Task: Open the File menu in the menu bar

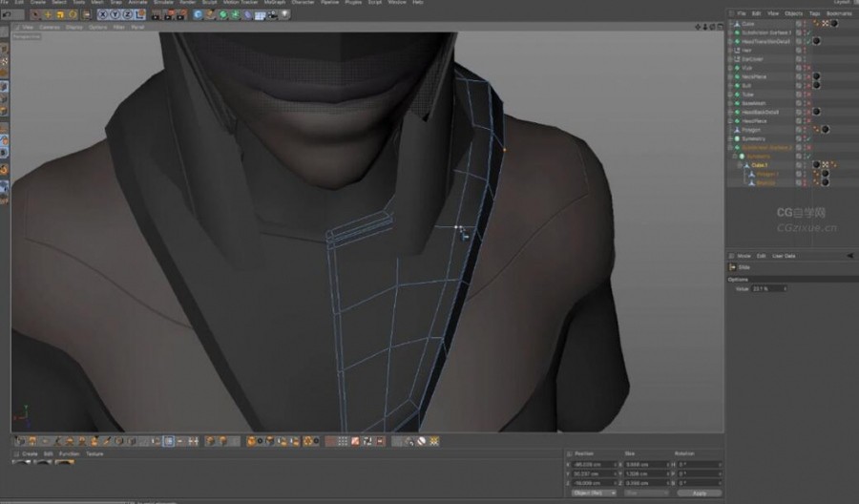Action: (x=5, y=2)
